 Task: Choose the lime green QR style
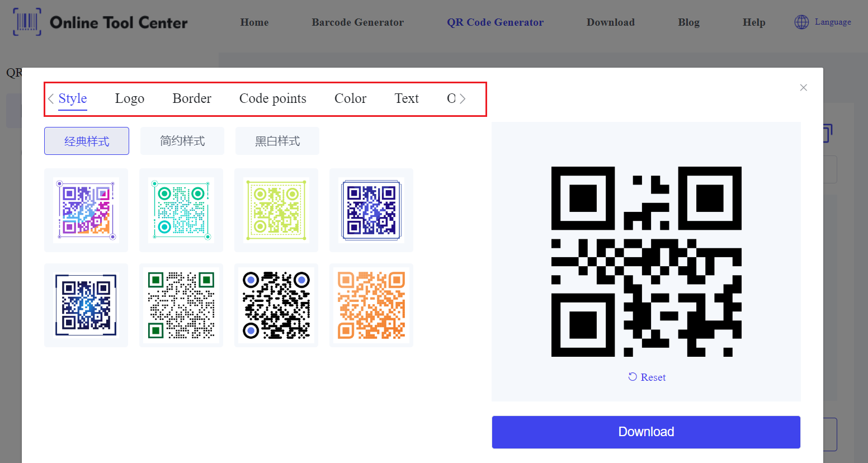tap(276, 210)
